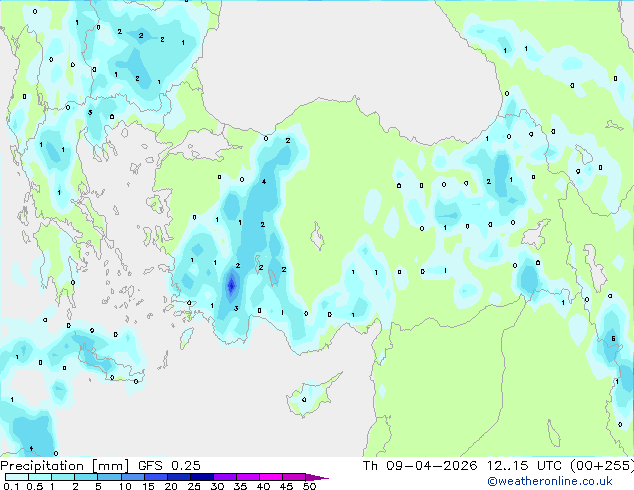Screen dimensions: 634x490
Task: Click the island of Cyprus on the map
Action: [x=311, y=395]
